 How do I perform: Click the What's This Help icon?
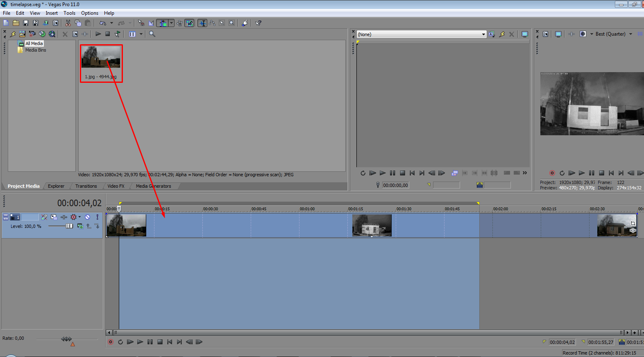pos(258,23)
